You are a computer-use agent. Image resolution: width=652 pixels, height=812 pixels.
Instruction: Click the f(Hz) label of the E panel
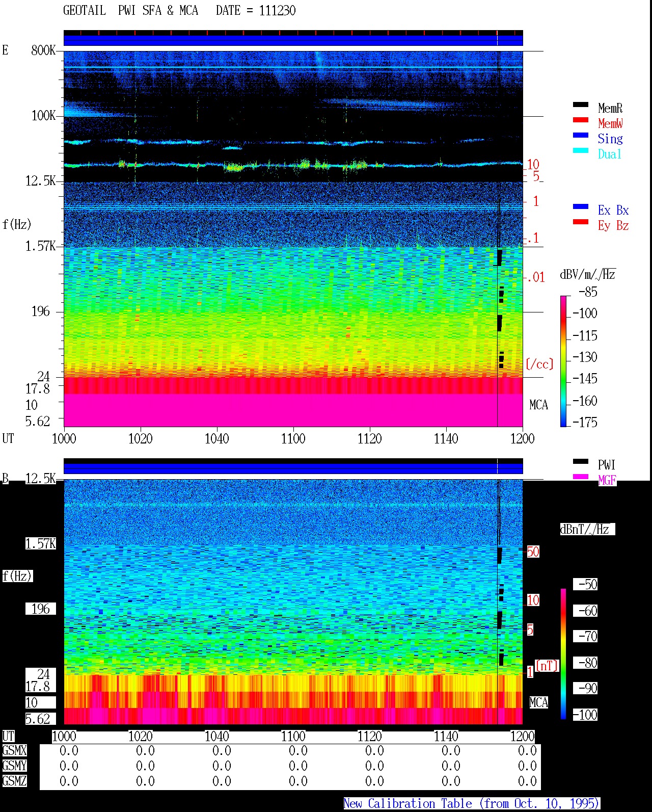(x=17, y=224)
